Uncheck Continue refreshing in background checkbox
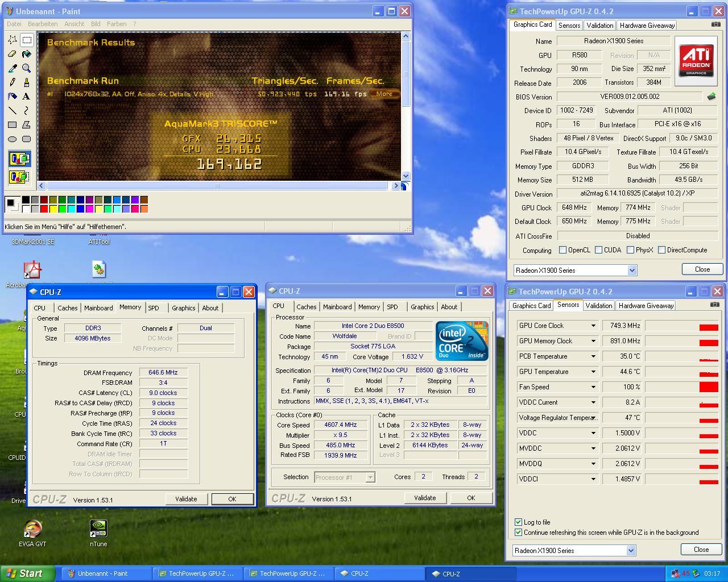This screenshot has height=582, width=728. click(518, 533)
